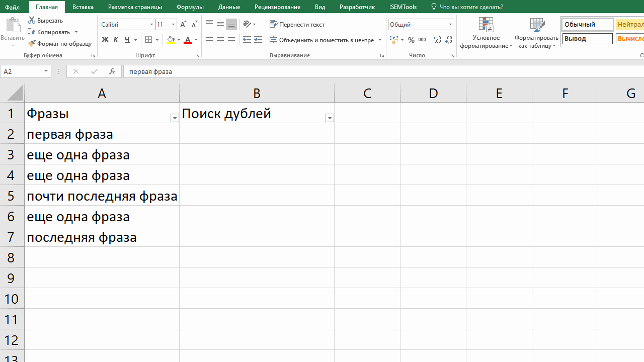
Task: Click Merge and Center (Объединить и поместить в центре)
Action: [x=322, y=40]
